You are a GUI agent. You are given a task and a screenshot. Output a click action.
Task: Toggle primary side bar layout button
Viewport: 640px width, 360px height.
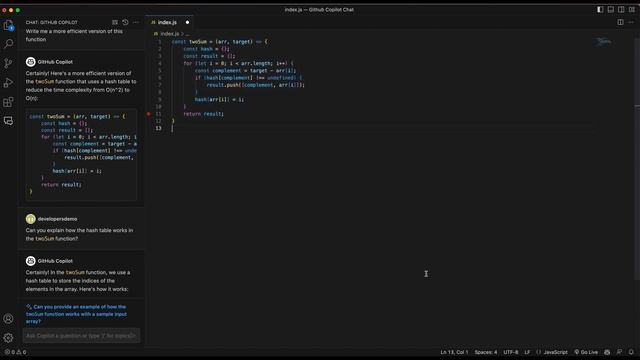click(x=600, y=9)
